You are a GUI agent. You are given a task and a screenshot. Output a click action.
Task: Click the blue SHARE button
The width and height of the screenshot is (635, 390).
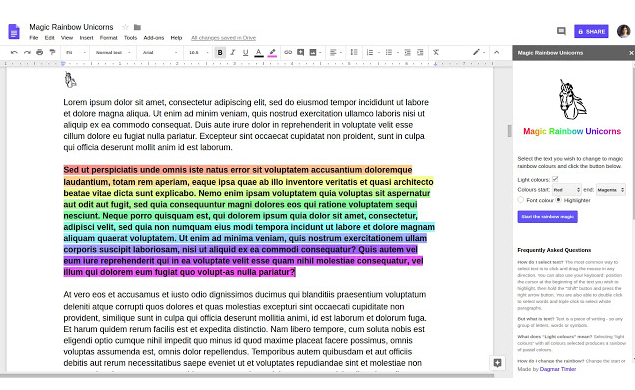591,31
